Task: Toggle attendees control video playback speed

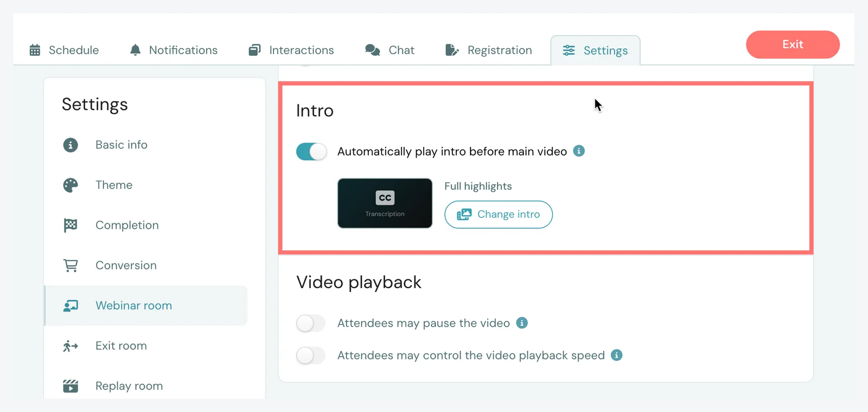Action: (x=311, y=355)
